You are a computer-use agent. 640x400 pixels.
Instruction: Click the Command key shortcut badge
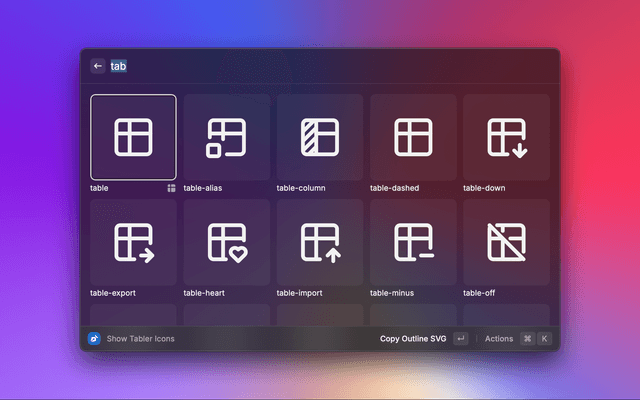[x=527, y=339]
